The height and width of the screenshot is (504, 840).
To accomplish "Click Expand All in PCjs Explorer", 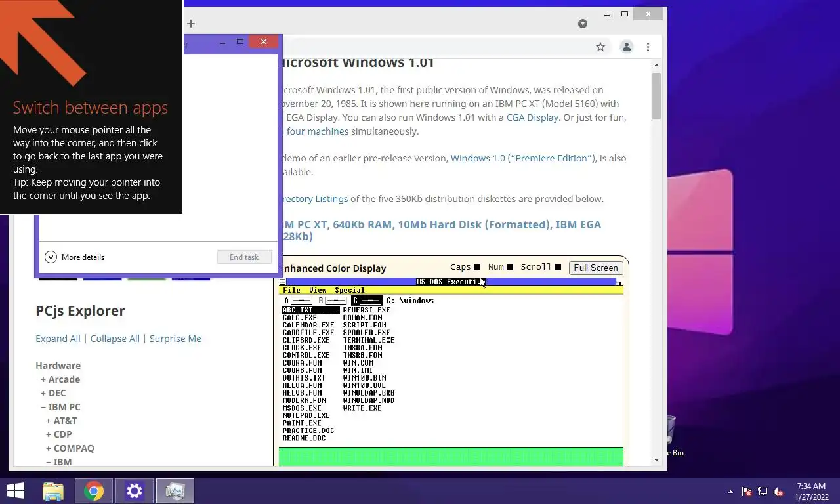I will pos(58,339).
